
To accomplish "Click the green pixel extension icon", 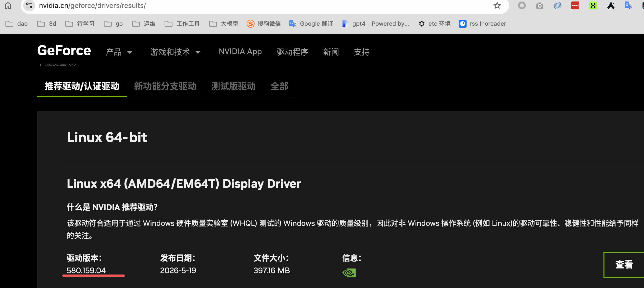I will pyautogui.click(x=593, y=5).
